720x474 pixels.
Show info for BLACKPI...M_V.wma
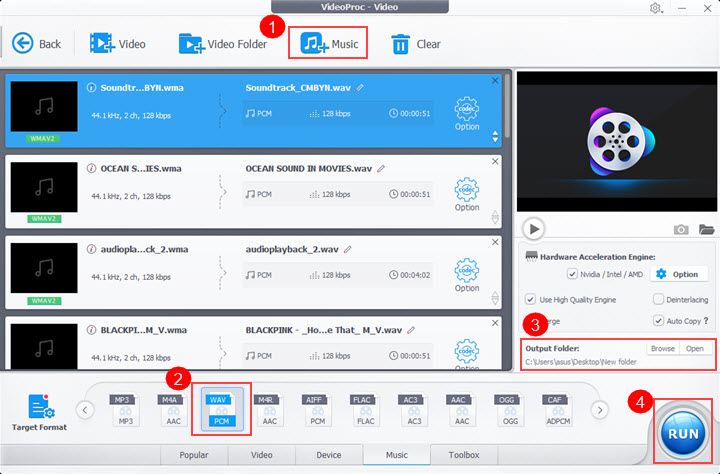click(x=91, y=330)
